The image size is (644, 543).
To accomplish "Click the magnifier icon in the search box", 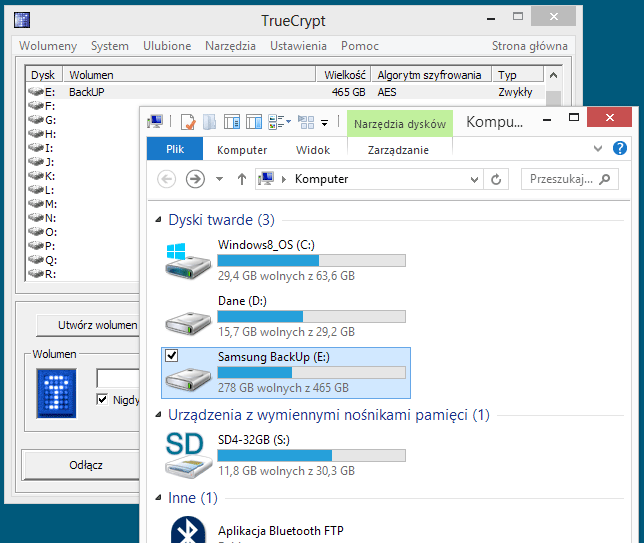I will coord(605,179).
